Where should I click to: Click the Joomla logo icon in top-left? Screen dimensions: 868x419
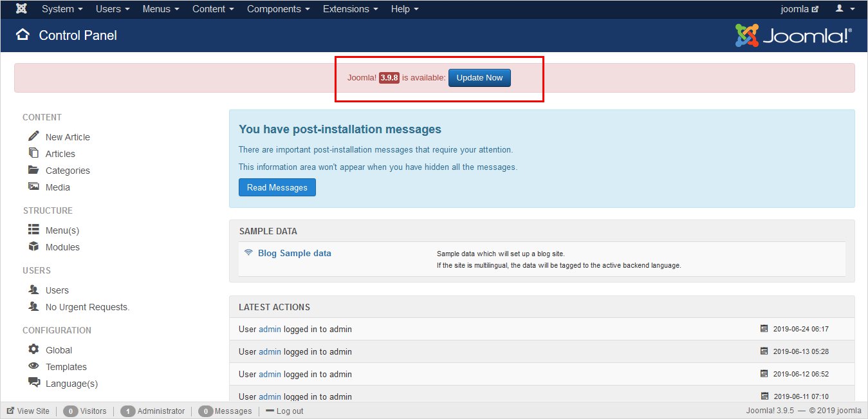click(x=21, y=9)
